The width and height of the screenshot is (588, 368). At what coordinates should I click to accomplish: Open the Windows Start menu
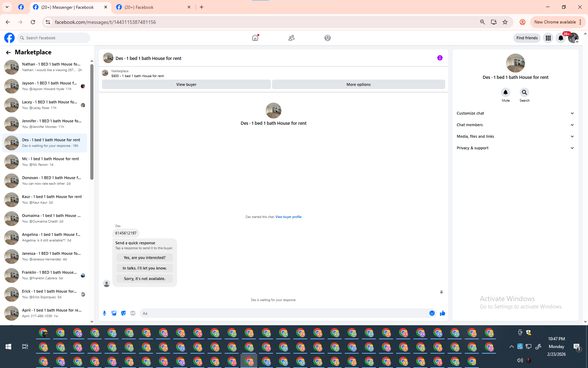8,347
